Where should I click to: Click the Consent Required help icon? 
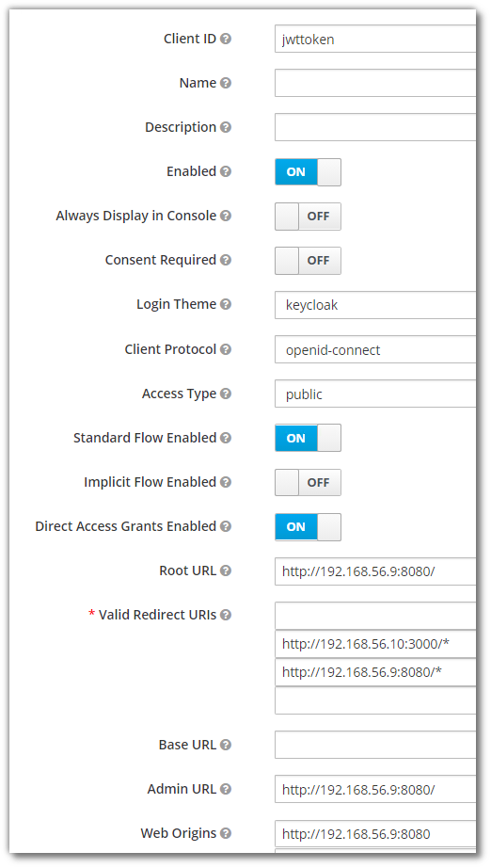[x=226, y=260]
